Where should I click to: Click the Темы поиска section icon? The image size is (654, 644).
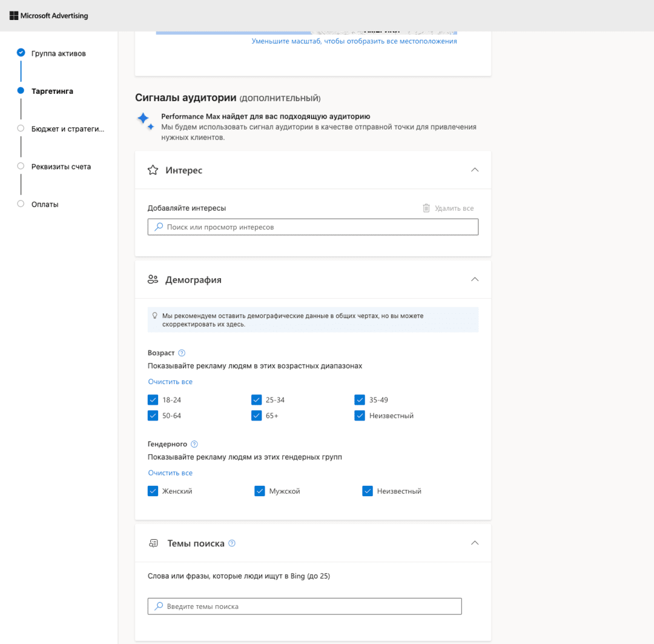(153, 543)
